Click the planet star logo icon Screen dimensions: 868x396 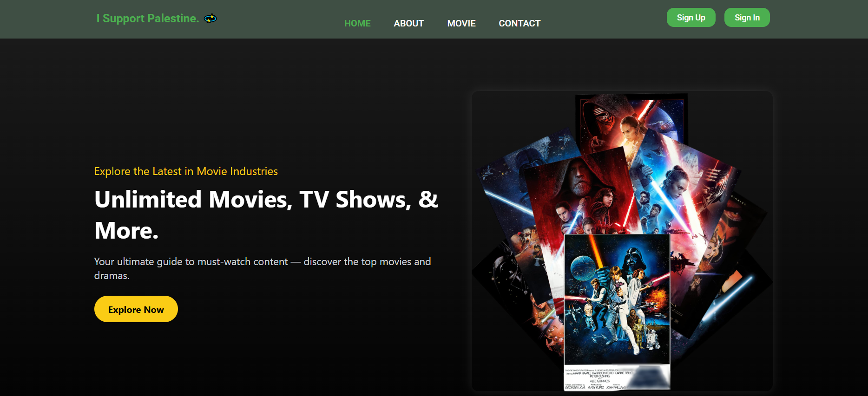pyautogui.click(x=210, y=18)
